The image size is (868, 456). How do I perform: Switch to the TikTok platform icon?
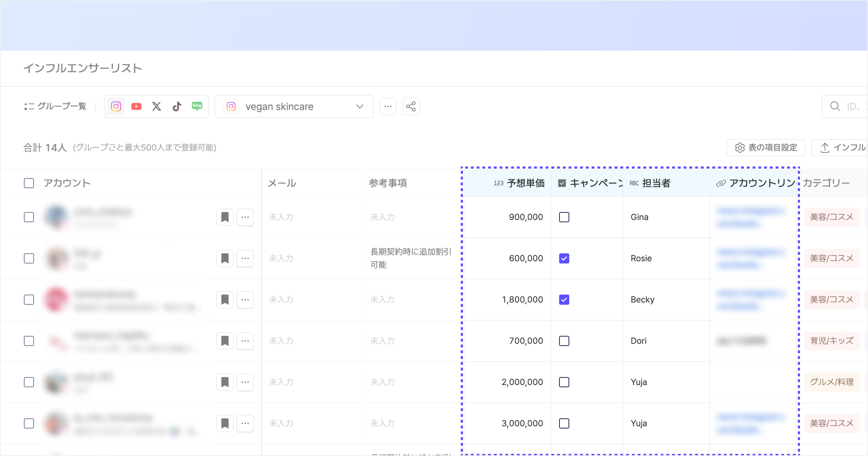coord(177,106)
